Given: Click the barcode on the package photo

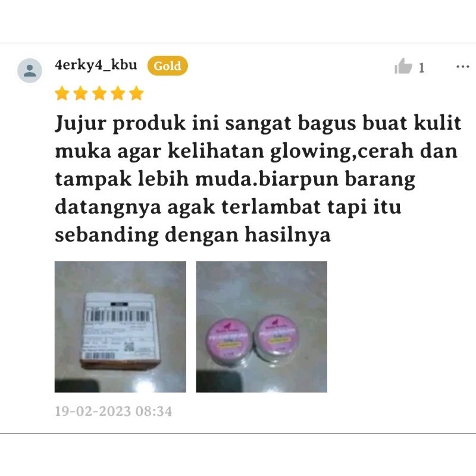Looking at the screenshot, I should [118, 316].
